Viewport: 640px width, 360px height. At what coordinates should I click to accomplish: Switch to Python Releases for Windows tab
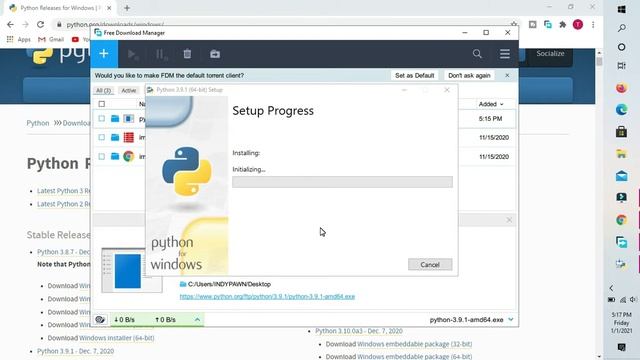click(60, 8)
